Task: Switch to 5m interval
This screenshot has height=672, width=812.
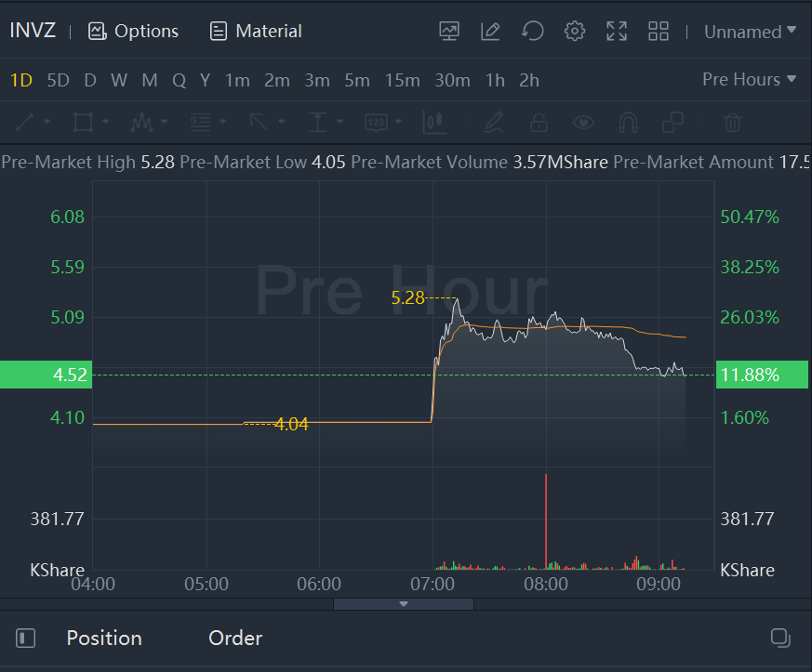Action: pyautogui.click(x=357, y=80)
